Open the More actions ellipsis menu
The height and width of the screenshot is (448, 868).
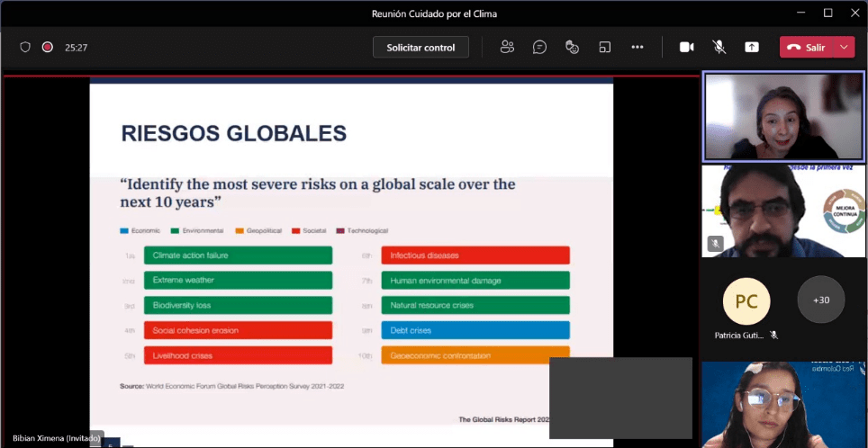(637, 47)
